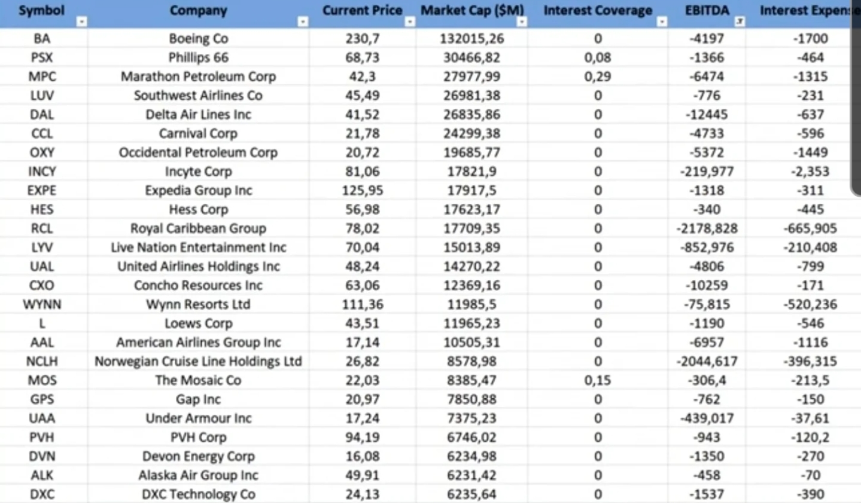Viewport: 861px width, 504px height.
Task: Select the DXC symbol cell
Action: tap(42, 494)
